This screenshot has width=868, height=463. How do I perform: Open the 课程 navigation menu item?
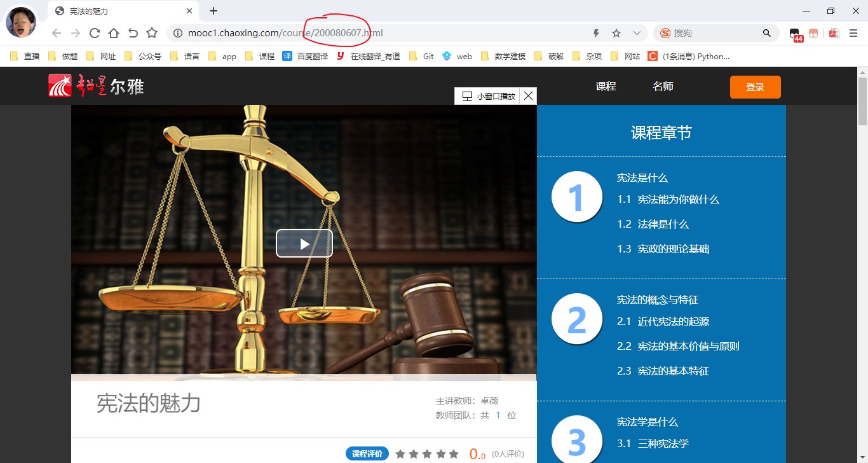tap(606, 86)
